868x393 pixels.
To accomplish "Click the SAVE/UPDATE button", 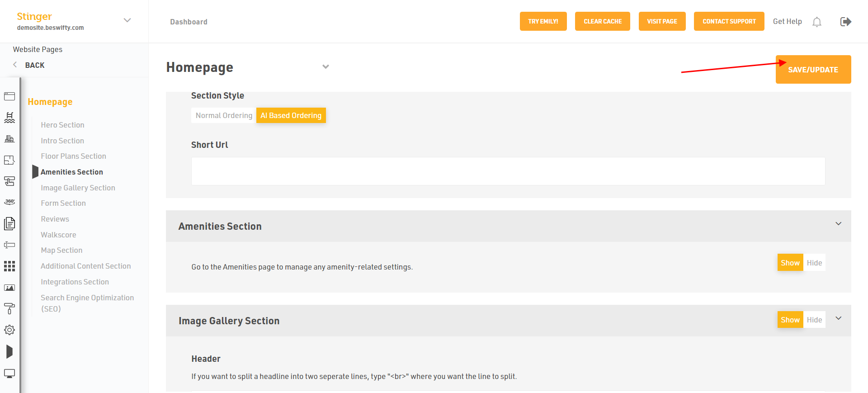I will click(x=813, y=70).
